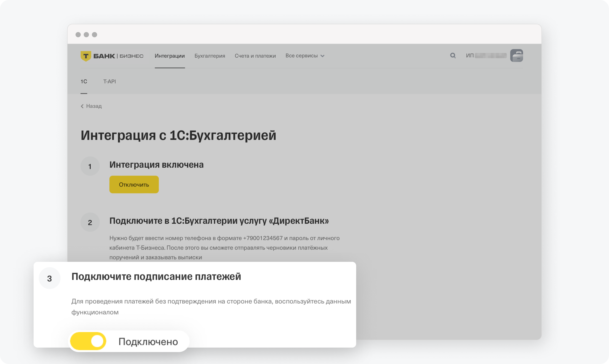
Task: Click the ИП profile avatar icon
Action: (516, 55)
